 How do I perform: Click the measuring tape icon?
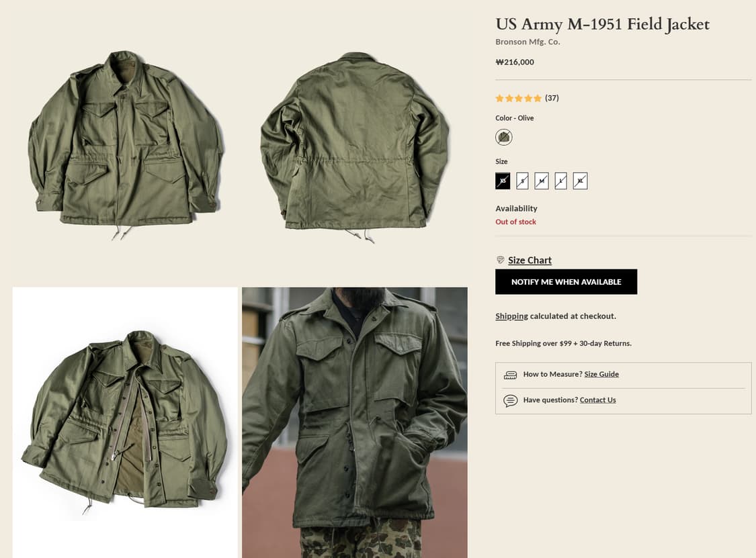pyautogui.click(x=510, y=375)
